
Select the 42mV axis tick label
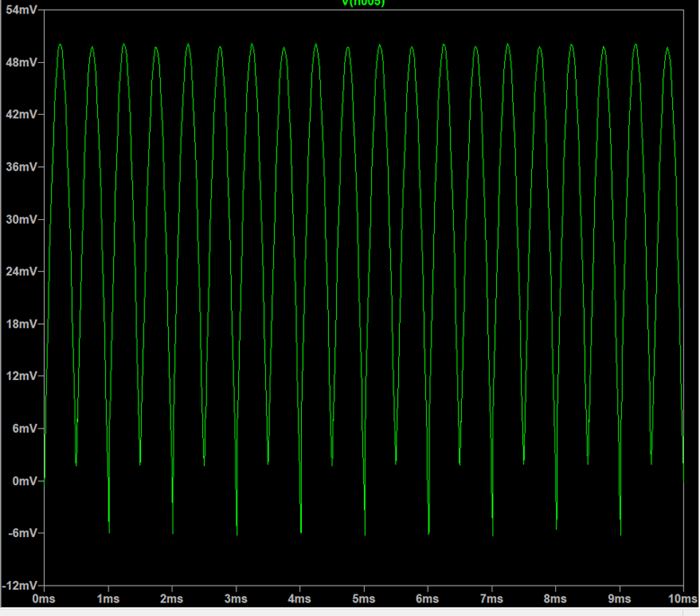click(x=21, y=115)
